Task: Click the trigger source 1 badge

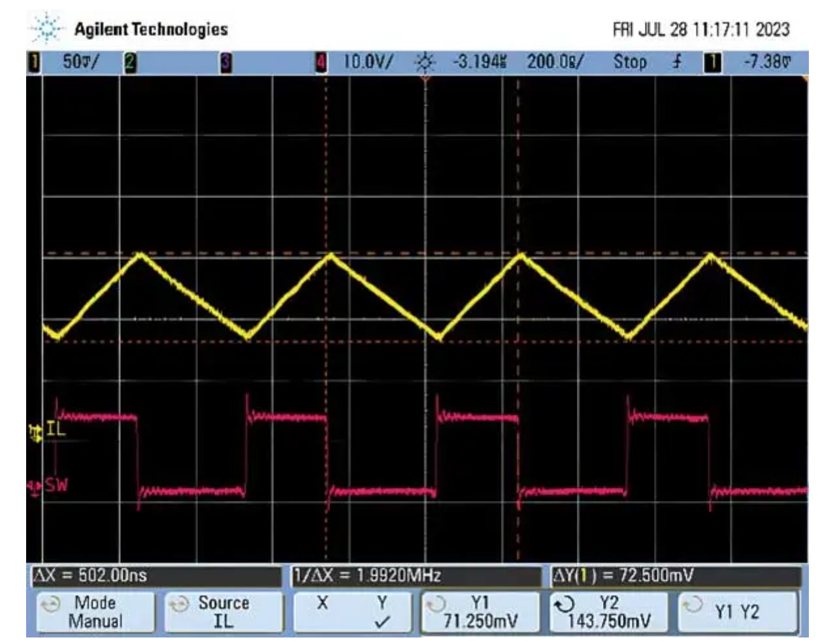Action: [713, 63]
